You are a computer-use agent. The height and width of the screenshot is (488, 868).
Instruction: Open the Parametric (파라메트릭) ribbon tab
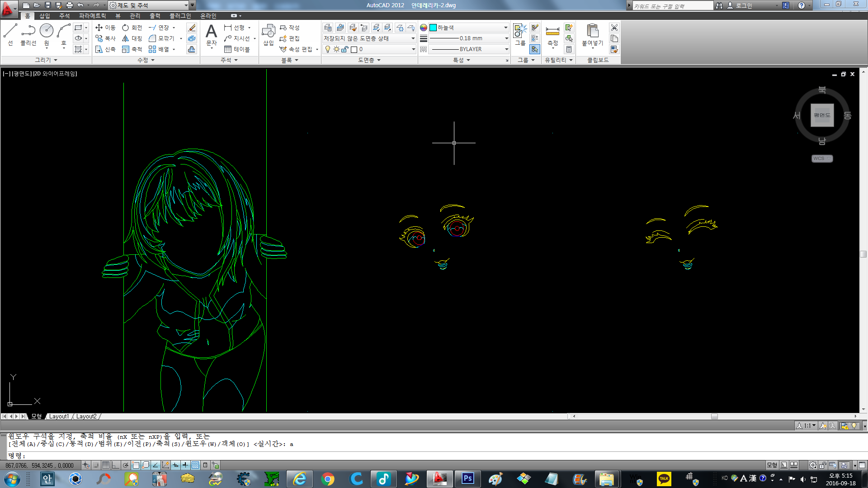pyautogui.click(x=92, y=16)
